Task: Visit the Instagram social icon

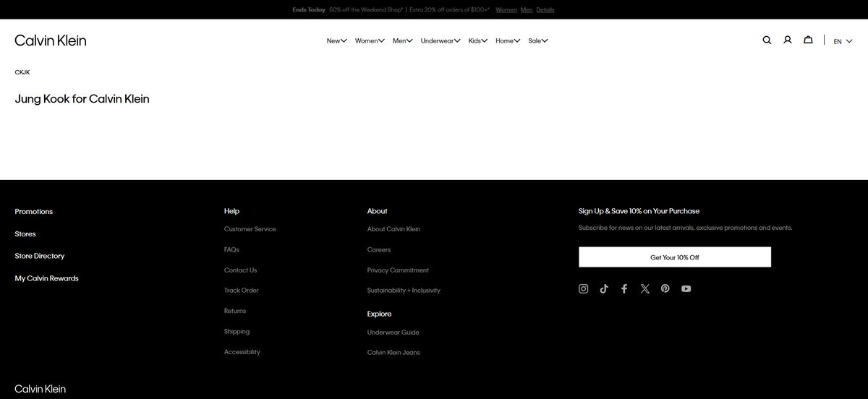Action: click(x=584, y=288)
